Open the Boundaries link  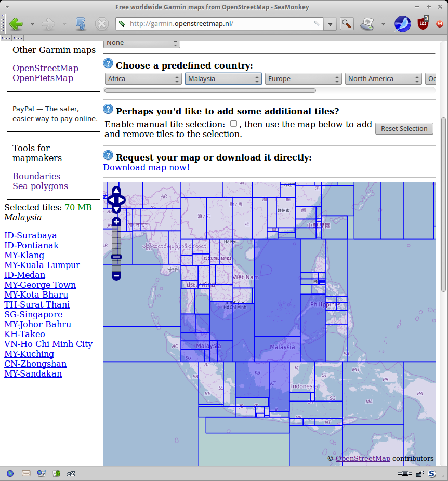click(x=36, y=176)
